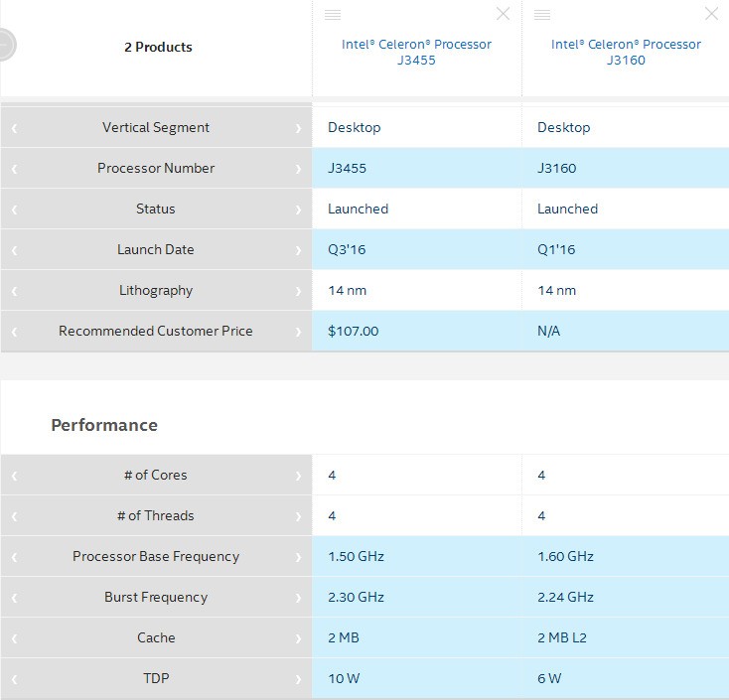Click right arrow on Lithography row

coord(298,291)
